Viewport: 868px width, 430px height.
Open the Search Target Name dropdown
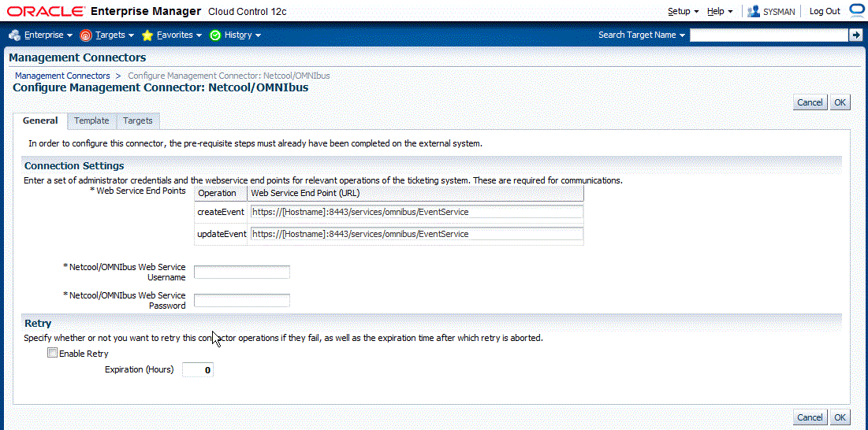643,35
